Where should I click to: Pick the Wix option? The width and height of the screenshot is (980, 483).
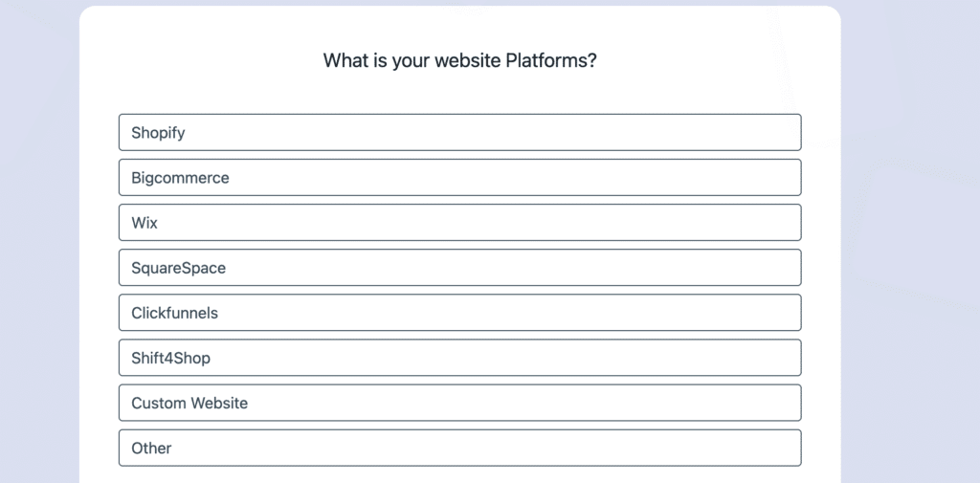point(459,222)
